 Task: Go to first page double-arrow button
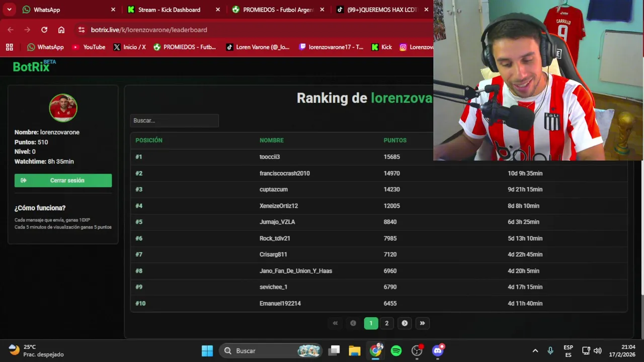(x=335, y=323)
